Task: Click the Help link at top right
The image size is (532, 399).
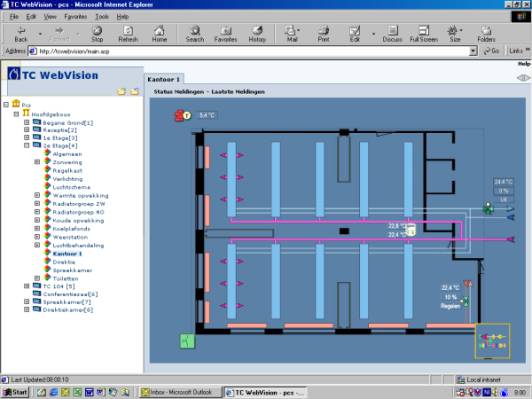Action: (524, 64)
